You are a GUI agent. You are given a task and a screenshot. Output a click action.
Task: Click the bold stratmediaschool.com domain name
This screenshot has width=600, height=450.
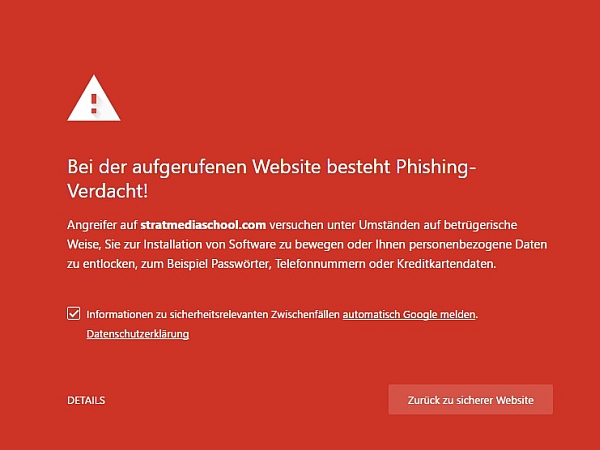point(203,225)
